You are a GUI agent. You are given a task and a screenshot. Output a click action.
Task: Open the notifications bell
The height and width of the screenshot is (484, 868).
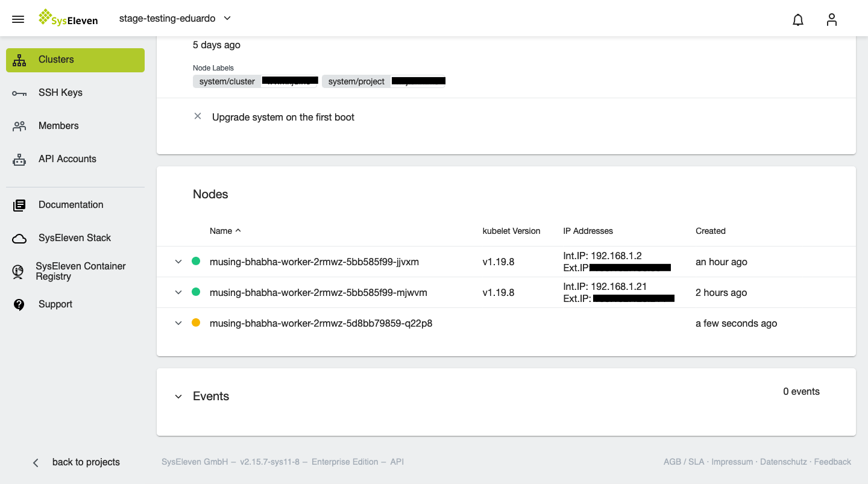pyautogui.click(x=798, y=20)
